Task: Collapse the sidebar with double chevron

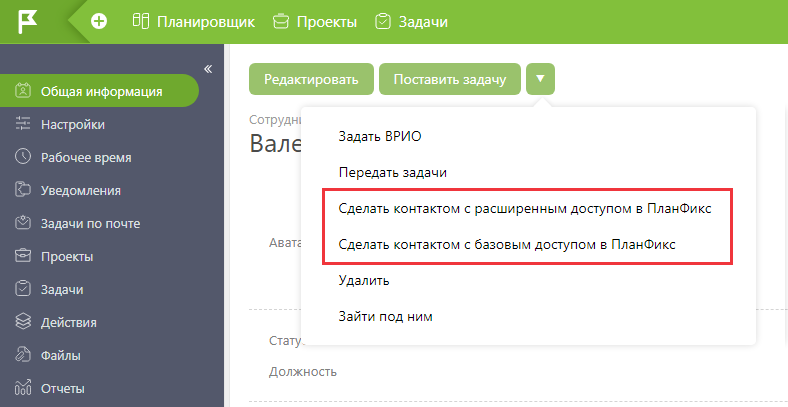Action: (x=208, y=69)
